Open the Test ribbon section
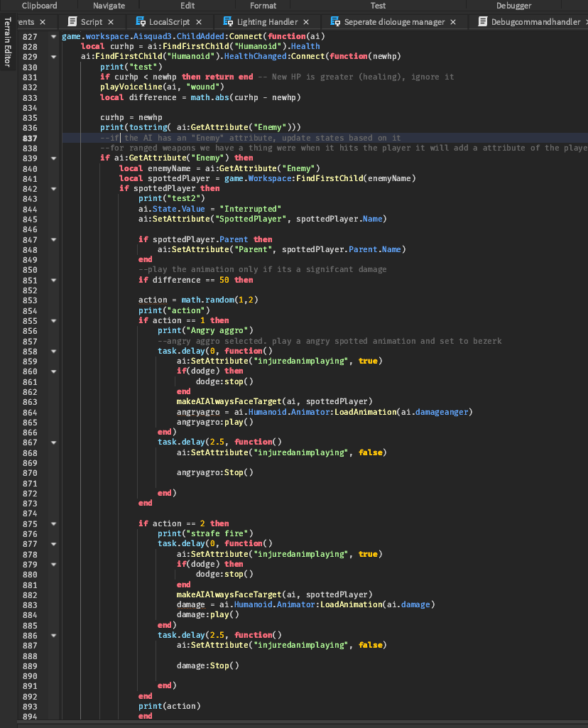The height and width of the screenshot is (728, 588). (378, 6)
